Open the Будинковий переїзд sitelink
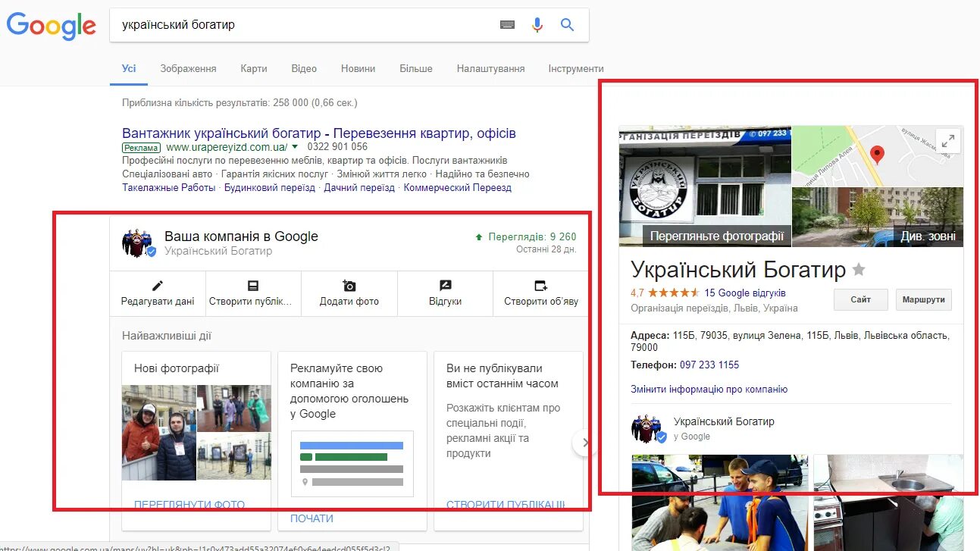The image size is (980, 551). [x=270, y=188]
